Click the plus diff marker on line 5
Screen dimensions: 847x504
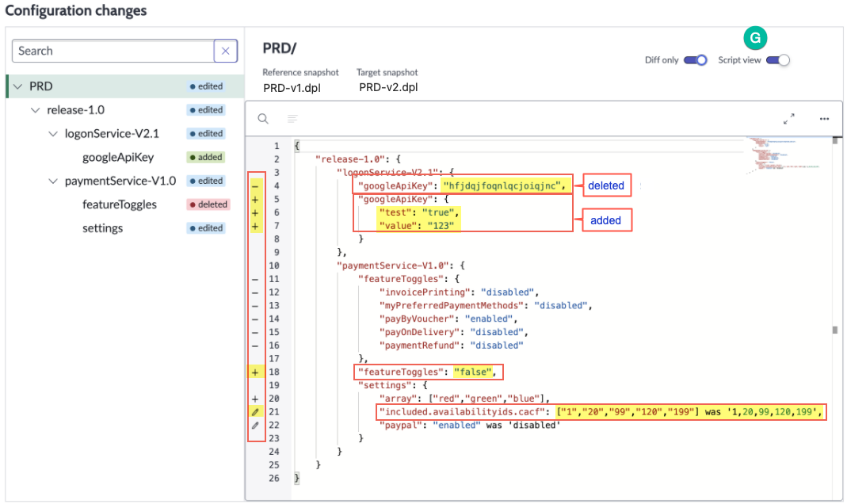click(255, 200)
